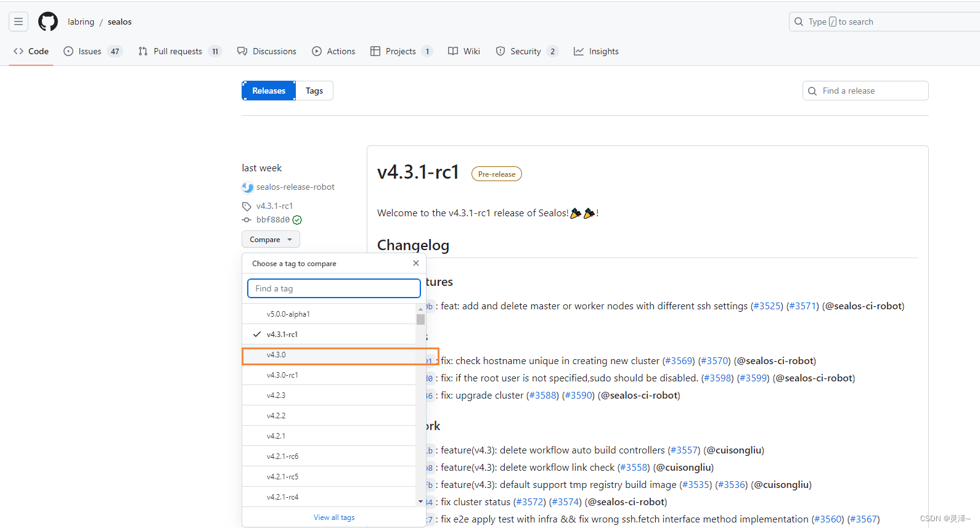The image size is (980, 528).
Task: Open commit bbf88d0
Action: coord(272,220)
